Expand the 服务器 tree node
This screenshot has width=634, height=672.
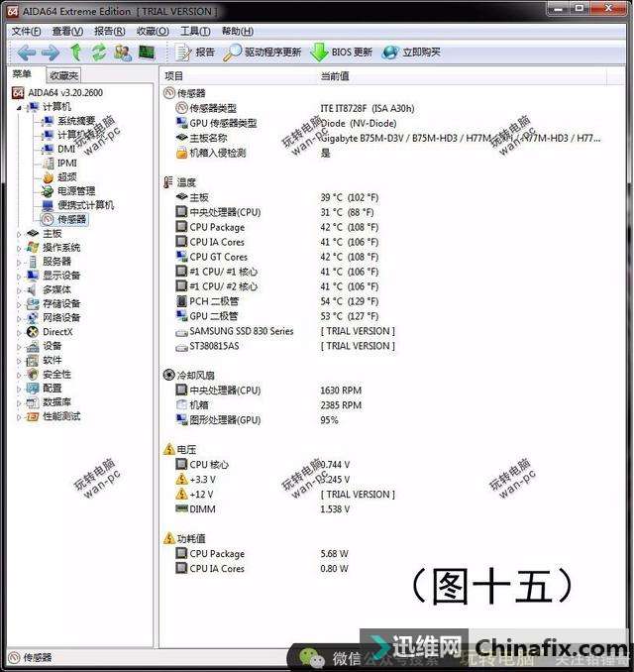[19, 263]
